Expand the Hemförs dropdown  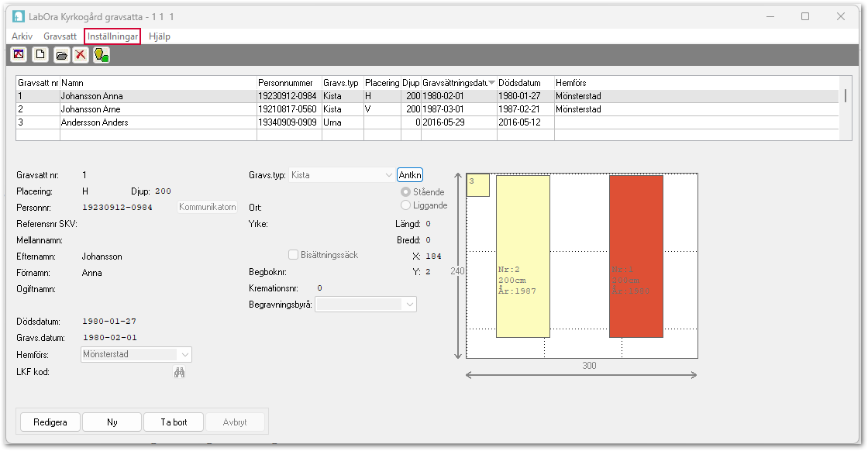click(184, 354)
